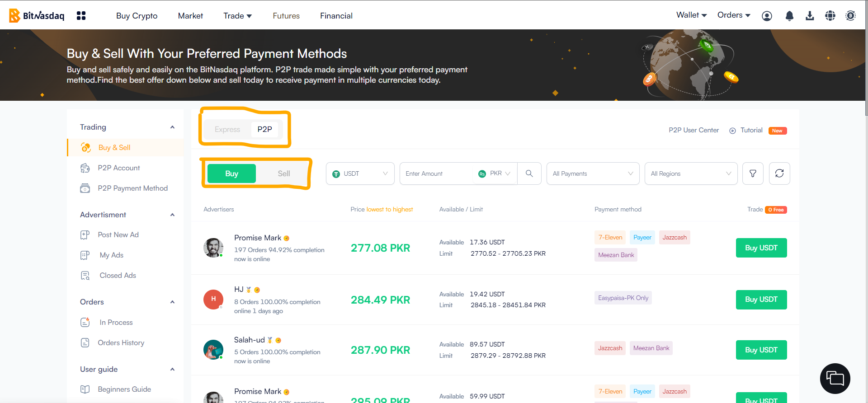The image size is (868, 403).
Task: Click the Beginners Guide book icon
Action: coord(85,389)
